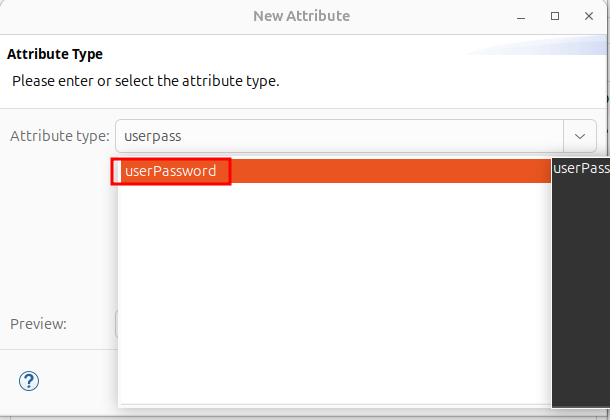Click the 'Preview:' label
610x420 pixels.
[x=38, y=324]
